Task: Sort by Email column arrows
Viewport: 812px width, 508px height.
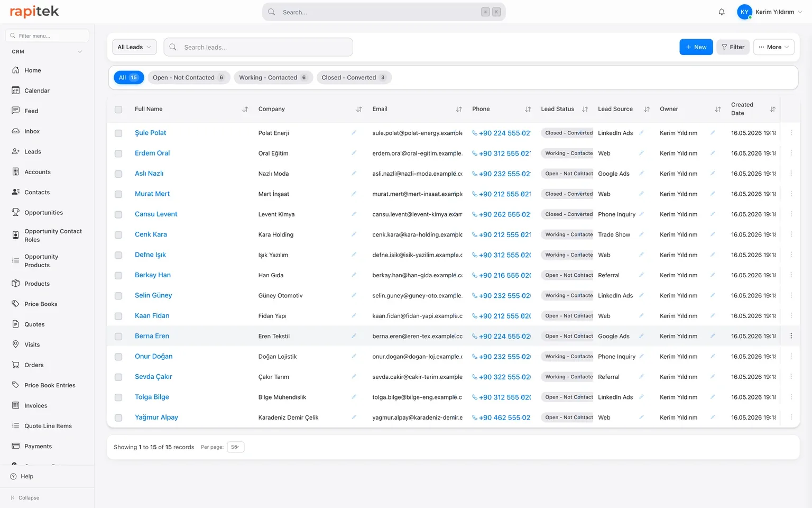Action: click(459, 109)
